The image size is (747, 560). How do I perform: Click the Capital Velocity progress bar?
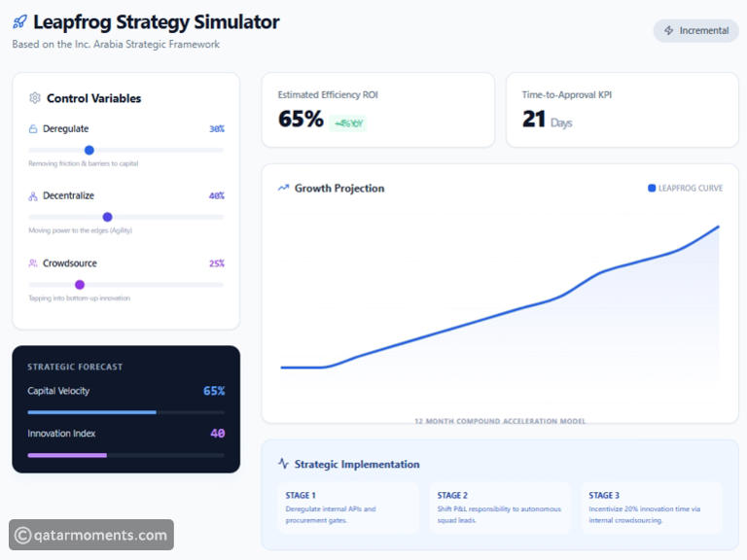click(x=125, y=412)
